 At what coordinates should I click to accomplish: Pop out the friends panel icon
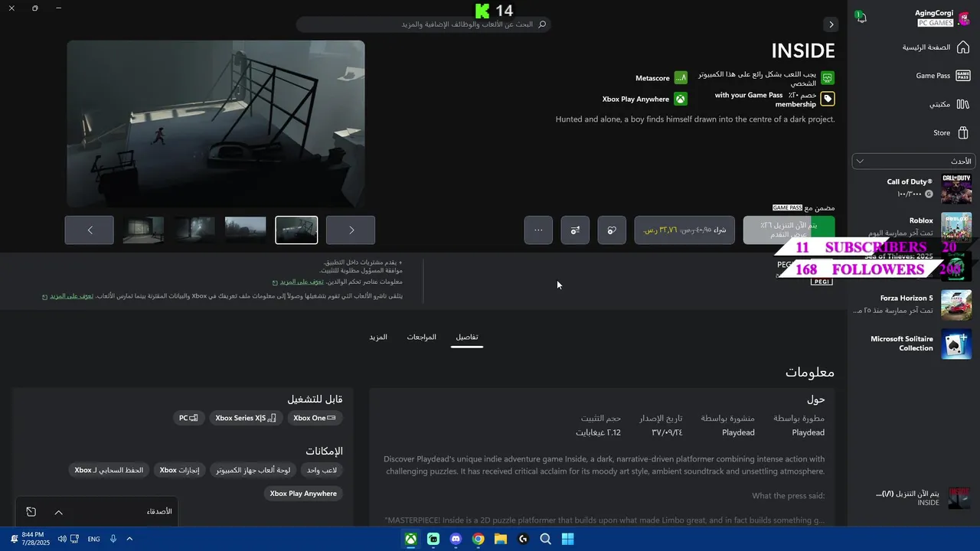31,512
